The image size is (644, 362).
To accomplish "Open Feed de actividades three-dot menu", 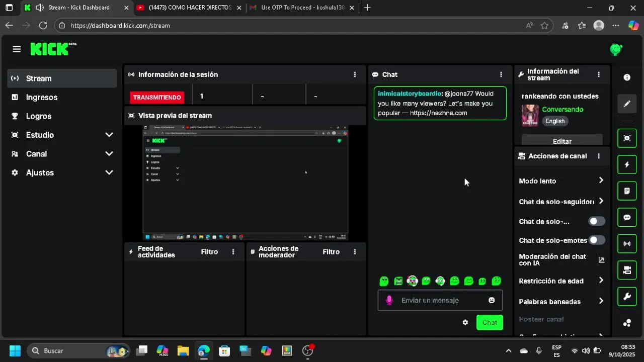I will [x=233, y=251].
